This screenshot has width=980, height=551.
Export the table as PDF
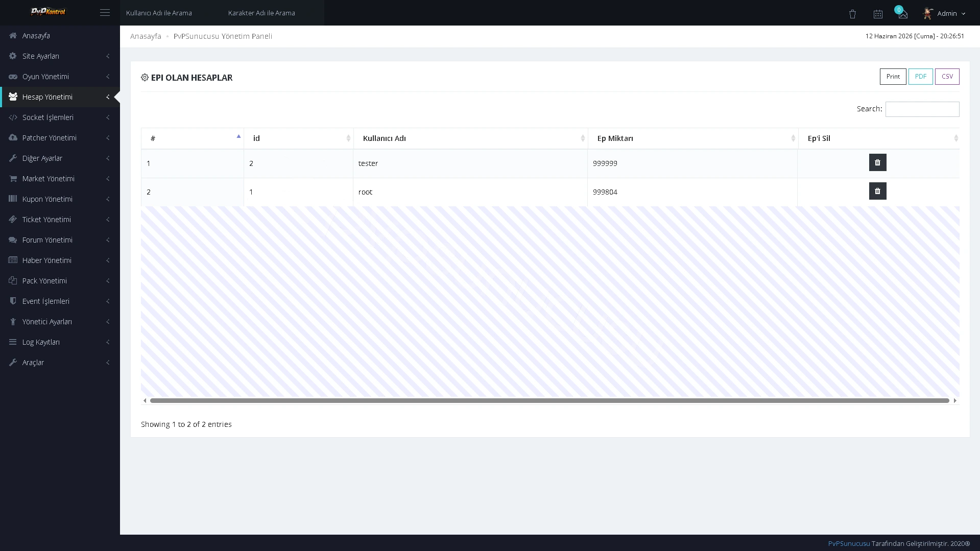click(x=920, y=77)
